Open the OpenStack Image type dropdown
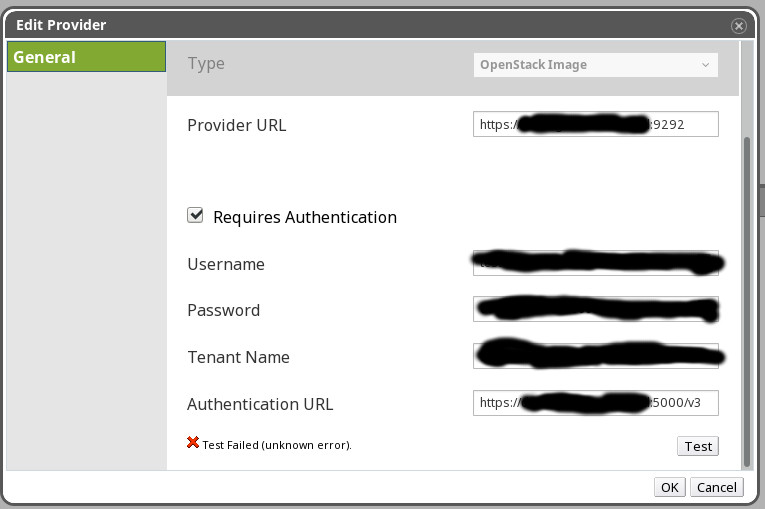Image resolution: width=765 pixels, height=509 pixels. (x=595, y=65)
